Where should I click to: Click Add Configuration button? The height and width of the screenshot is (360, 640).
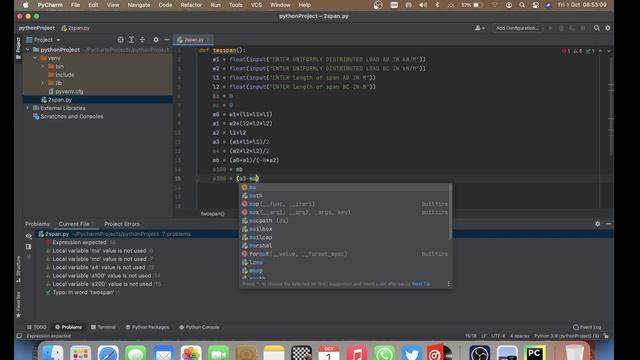[x=517, y=28]
